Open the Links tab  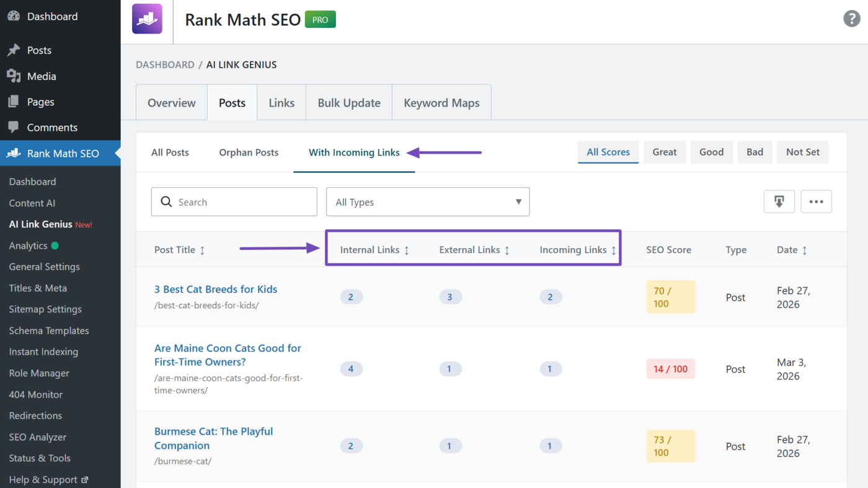[x=281, y=103]
